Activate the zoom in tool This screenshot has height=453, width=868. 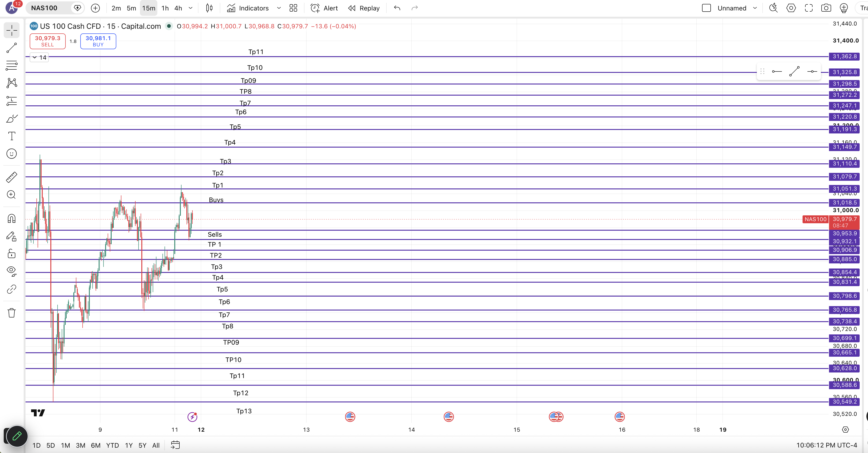(x=11, y=195)
